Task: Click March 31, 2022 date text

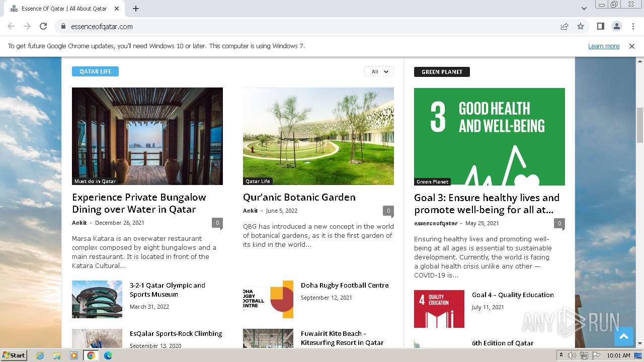Action: (149, 307)
